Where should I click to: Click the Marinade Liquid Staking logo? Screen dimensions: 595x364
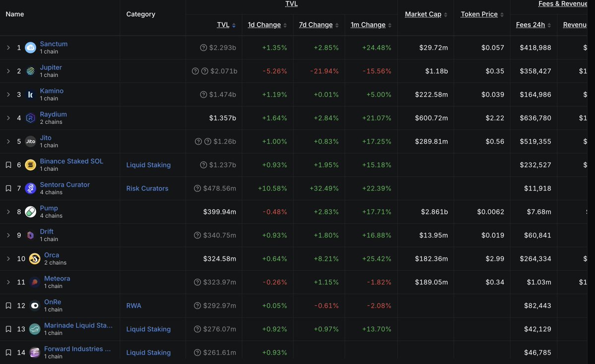[35, 329]
